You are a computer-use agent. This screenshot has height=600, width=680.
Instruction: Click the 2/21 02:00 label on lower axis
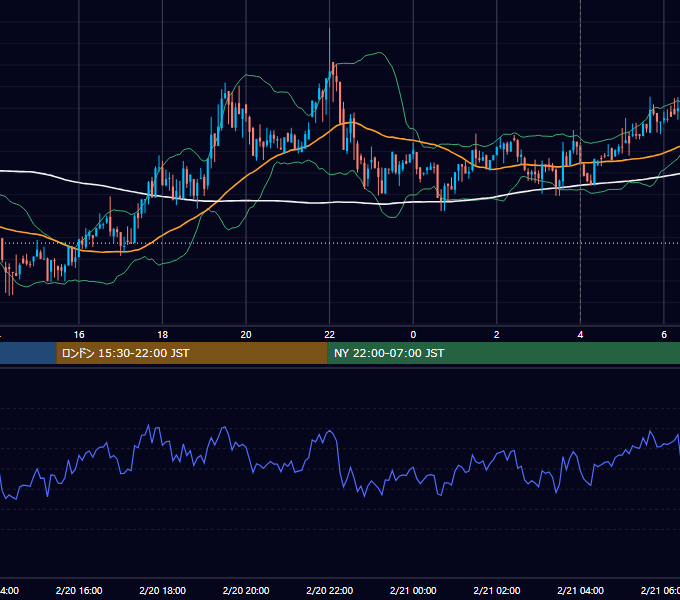coord(497,590)
